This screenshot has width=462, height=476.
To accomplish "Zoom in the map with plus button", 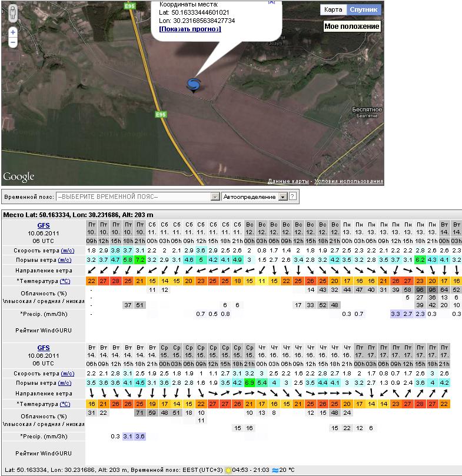I will click(12, 32).
